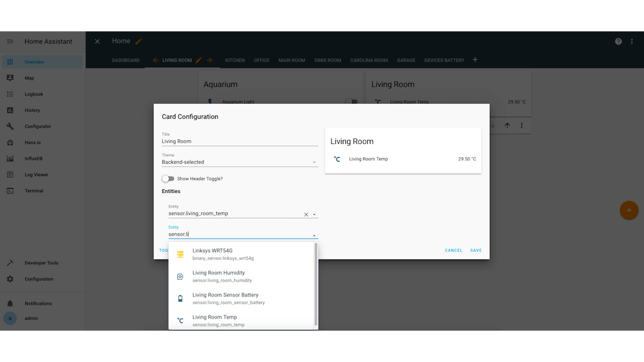Click the Cancel button
The height and width of the screenshot is (362, 644).
click(x=453, y=250)
